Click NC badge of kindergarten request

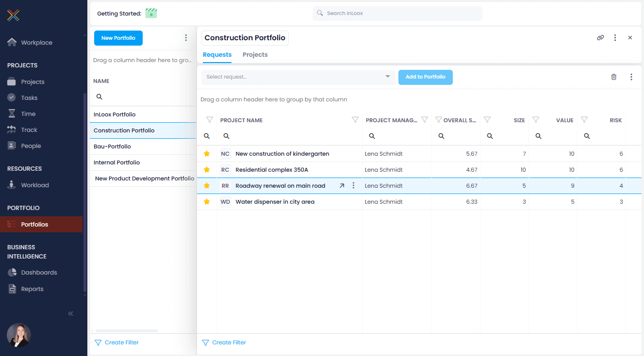pyautogui.click(x=225, y=154)
